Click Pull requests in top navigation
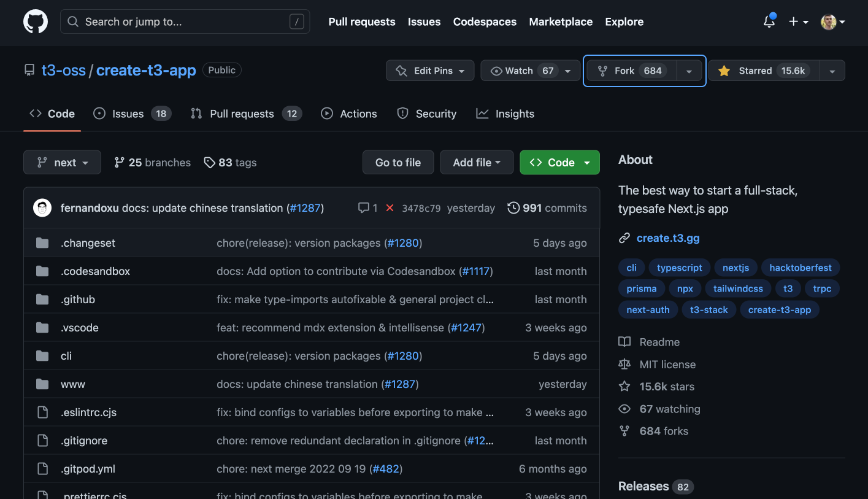 (x=362, y=21)
